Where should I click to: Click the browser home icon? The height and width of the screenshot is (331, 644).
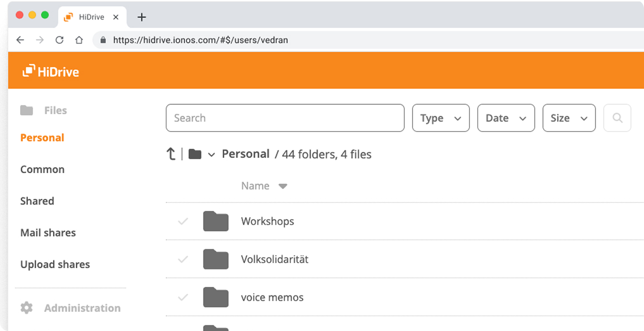coord(79,40)
